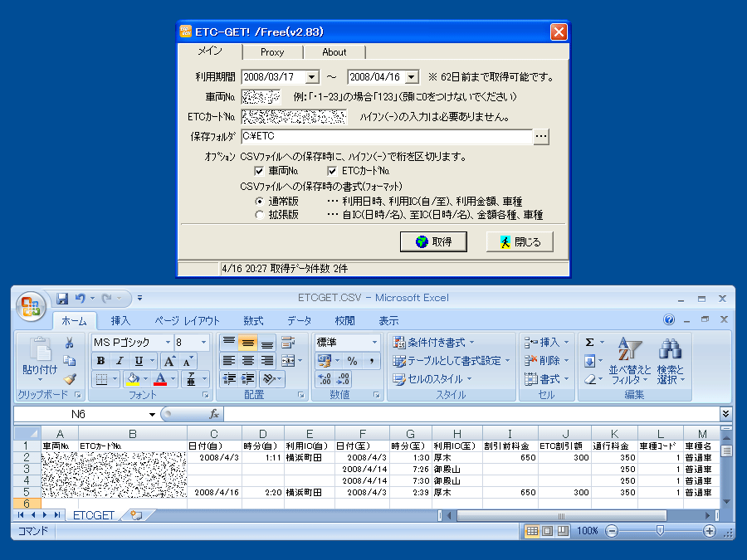Check the 車両No. hyphen option
This screenshot has height=560, width=747.
coord(259,171)
